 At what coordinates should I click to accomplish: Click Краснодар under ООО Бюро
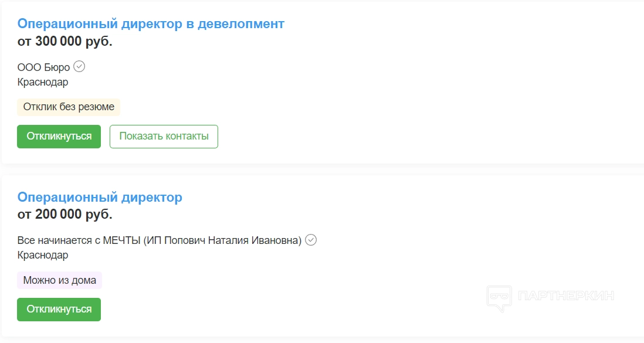point(43,82)
